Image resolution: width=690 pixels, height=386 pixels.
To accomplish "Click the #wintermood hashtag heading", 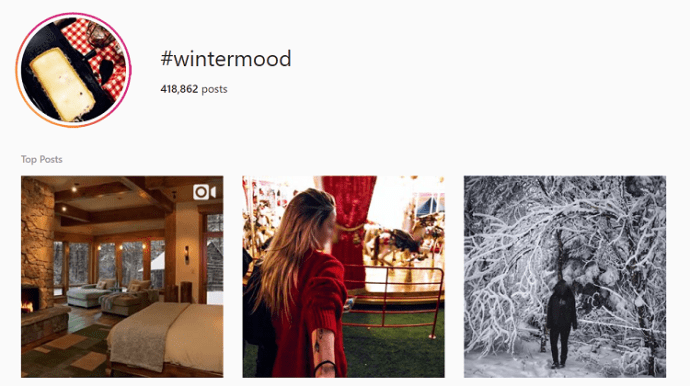I will 226,59.
